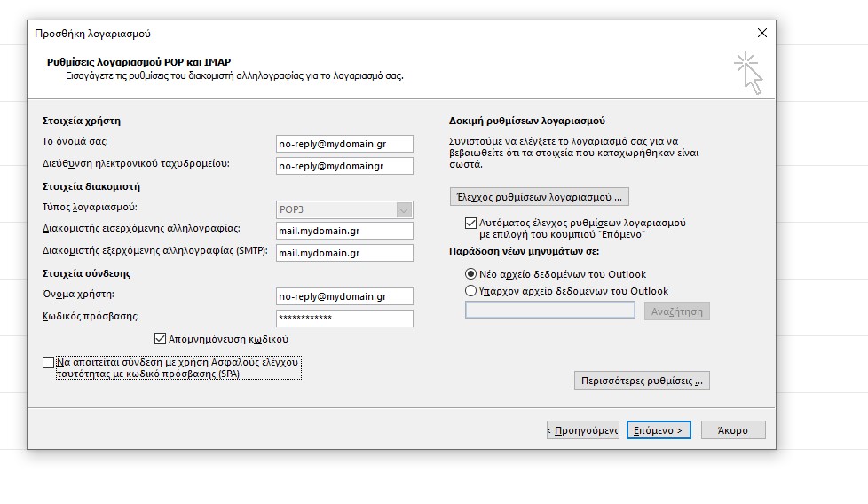The height and width of the screenshot is (504, 868).
Task: Edit the incoming mail server field
Action: (344, 231)
